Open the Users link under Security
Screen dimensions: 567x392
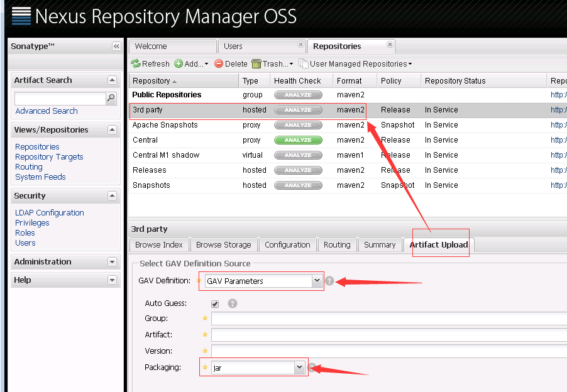25,243
